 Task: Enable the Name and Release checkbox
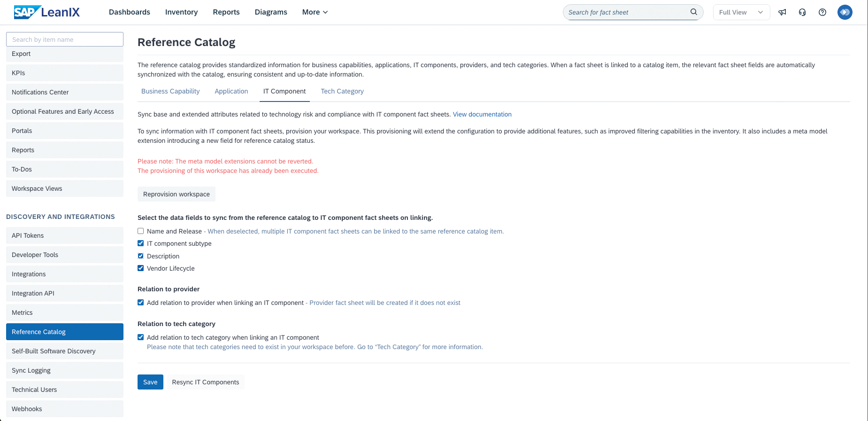tap(140, 231)
